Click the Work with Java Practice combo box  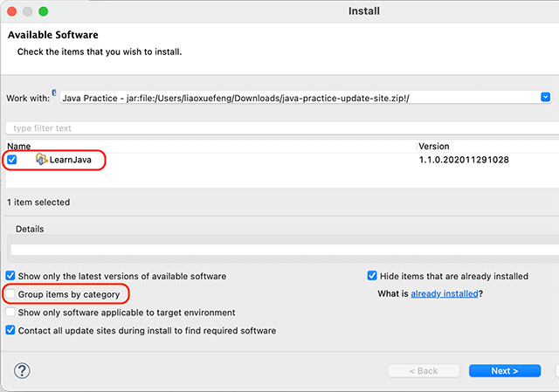tap(297, 97)
